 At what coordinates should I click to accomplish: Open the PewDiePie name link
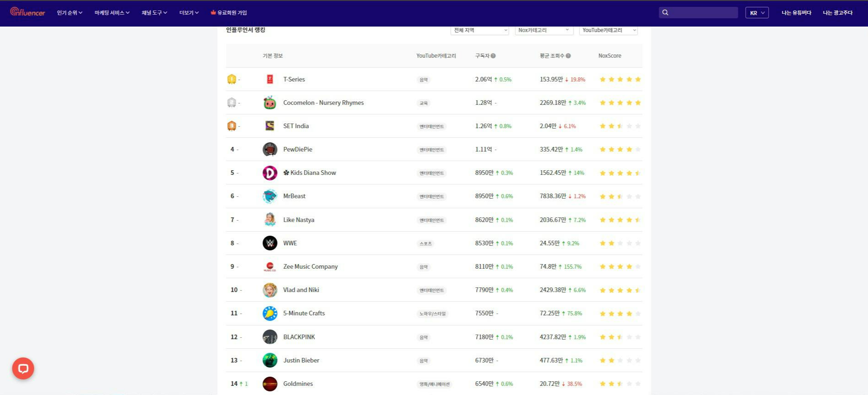coord(298,149)
